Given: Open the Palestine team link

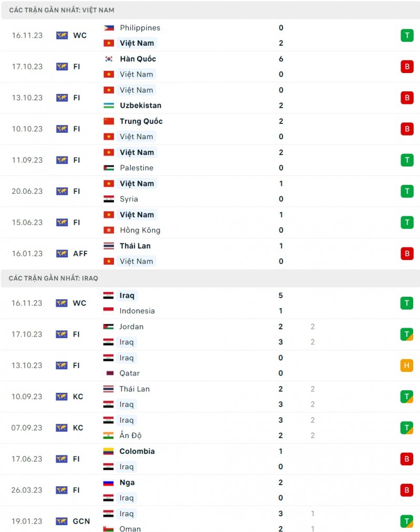Looking at the screenshot, I should coord(136,168).
